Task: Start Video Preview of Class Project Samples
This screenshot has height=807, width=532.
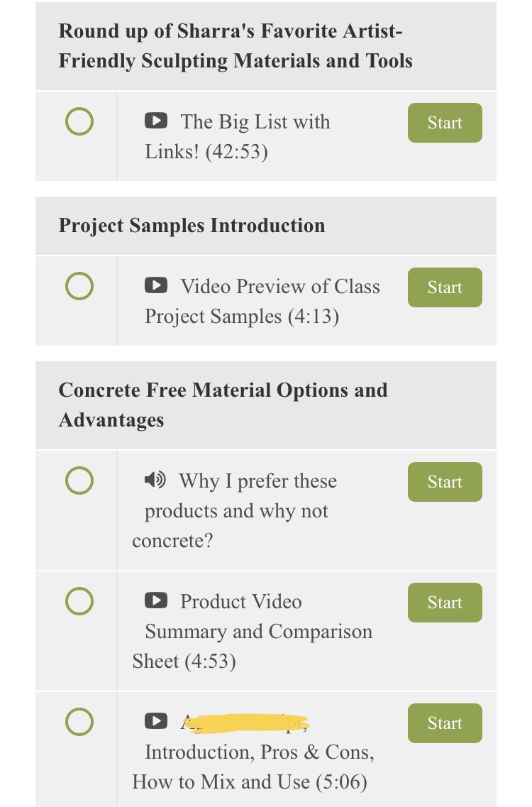Action: click(x=445, y=287)
